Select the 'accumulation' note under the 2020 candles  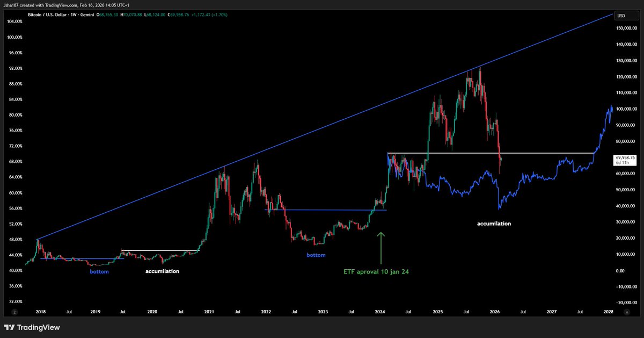click(x=163, y=271)
